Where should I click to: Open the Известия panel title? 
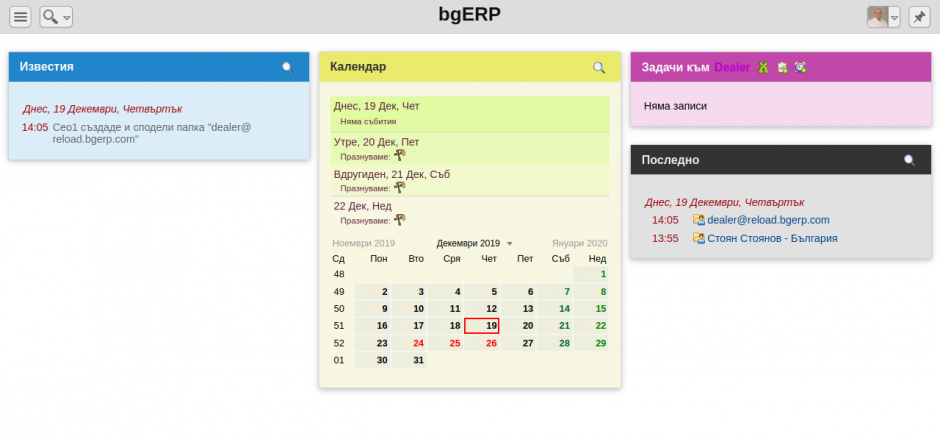click(x=47, y=67)
